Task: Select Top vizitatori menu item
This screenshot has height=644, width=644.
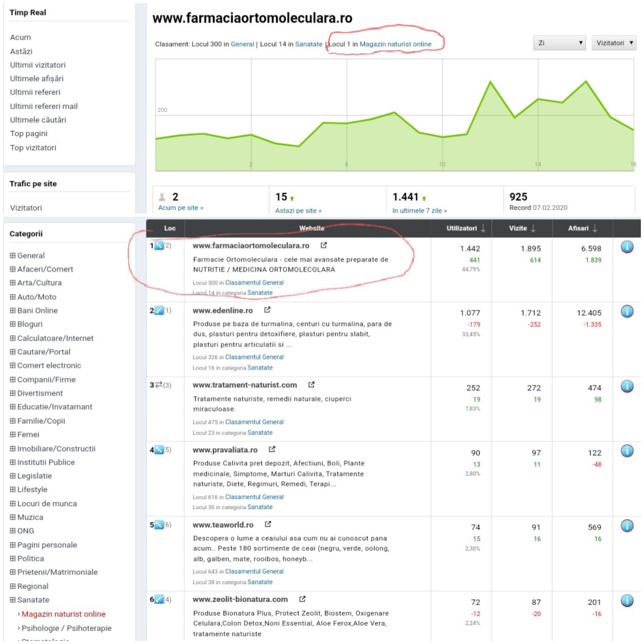Action: pyautogui.click(x=33, y=148)
